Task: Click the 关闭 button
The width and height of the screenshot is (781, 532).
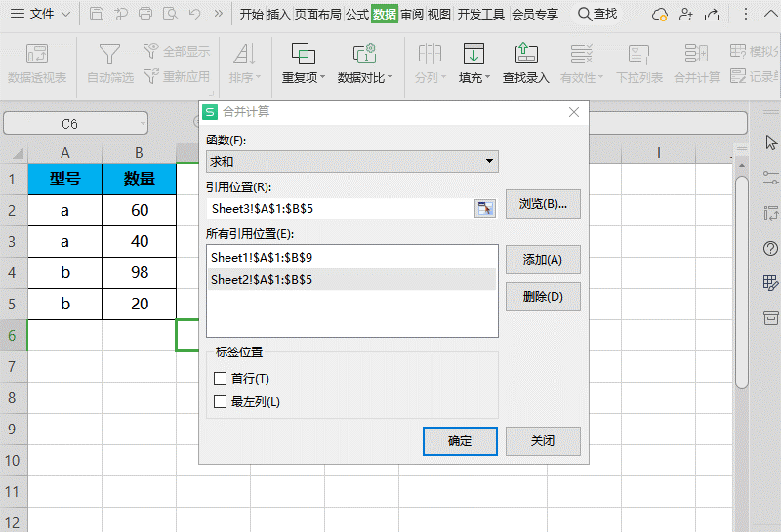Action: [x=543, y=441]
